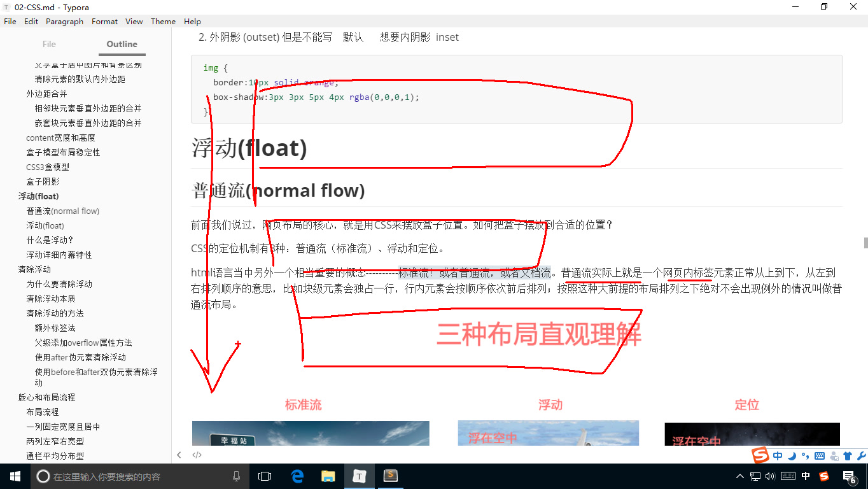
Task: Show hidden system tray icons
Action: pos(739,476)
